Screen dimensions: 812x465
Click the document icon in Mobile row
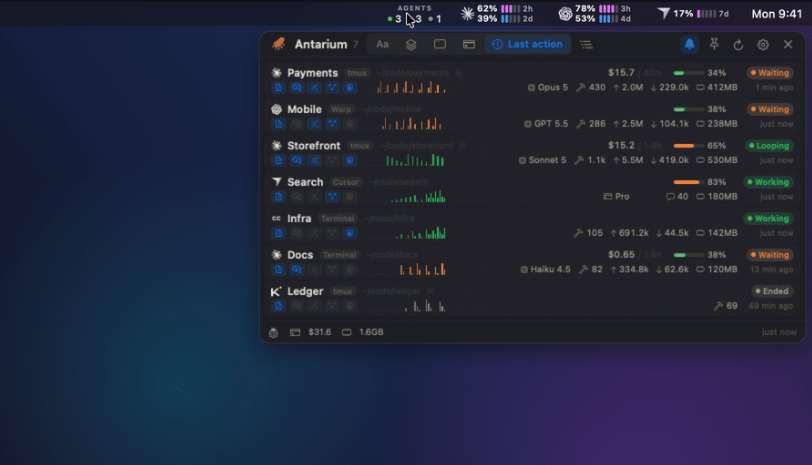[279, 124]
